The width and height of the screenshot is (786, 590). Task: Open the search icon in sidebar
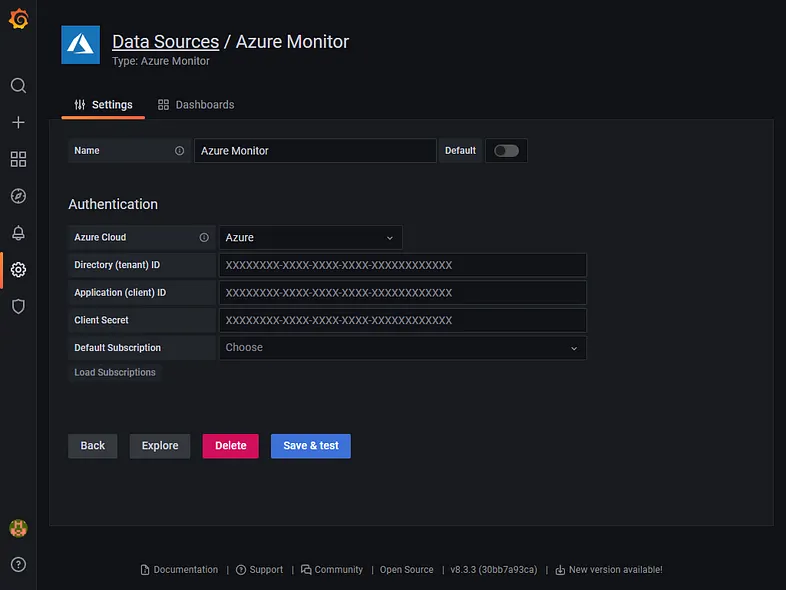click(19, 86)
